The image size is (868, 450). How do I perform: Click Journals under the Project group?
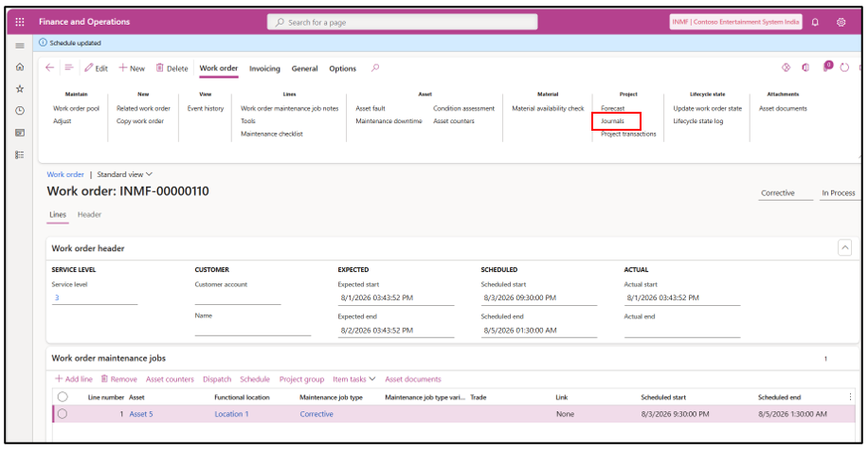[612, 121]
